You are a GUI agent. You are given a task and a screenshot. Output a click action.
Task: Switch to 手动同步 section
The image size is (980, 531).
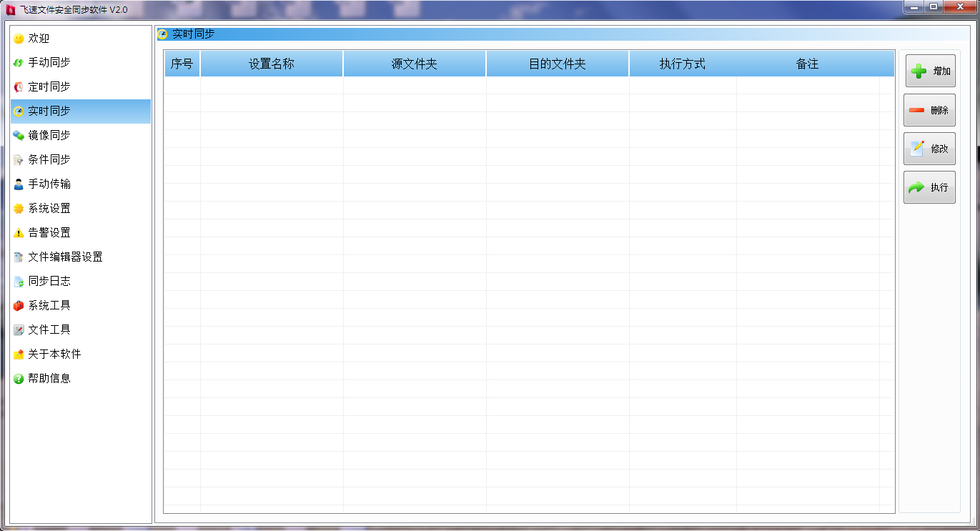[81, 63]
